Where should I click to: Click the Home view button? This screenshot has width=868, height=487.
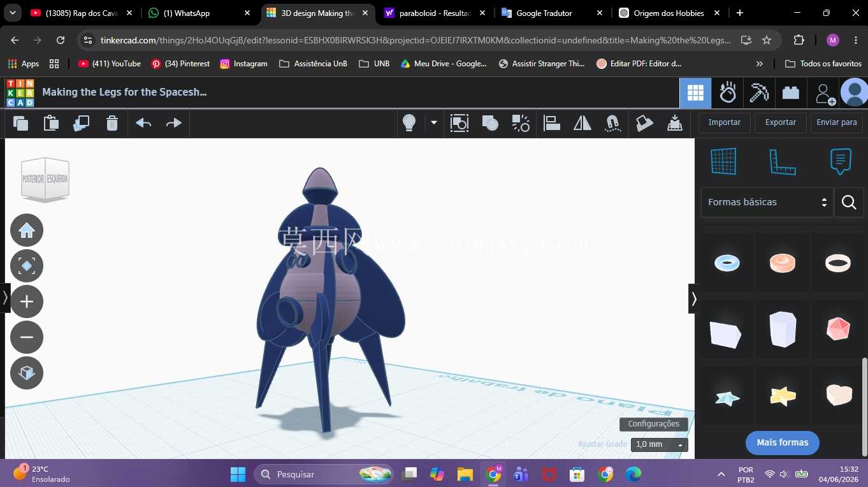27,230
